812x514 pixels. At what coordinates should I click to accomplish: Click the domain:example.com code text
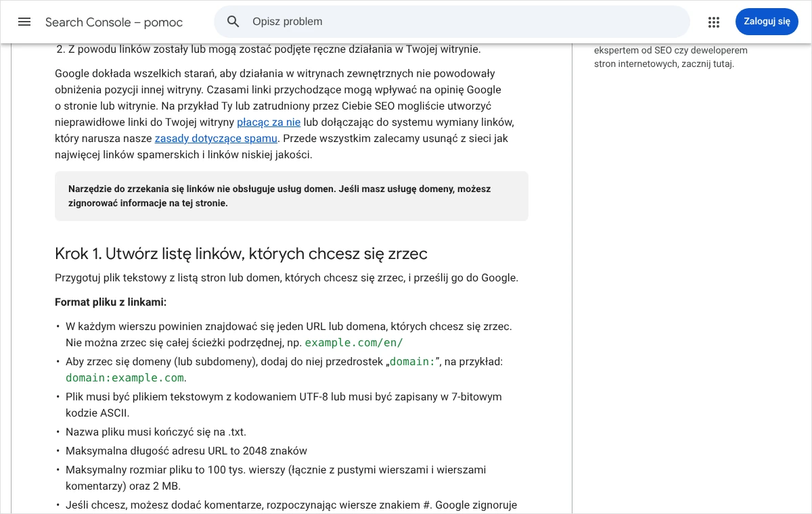click(x=125, y=378)
